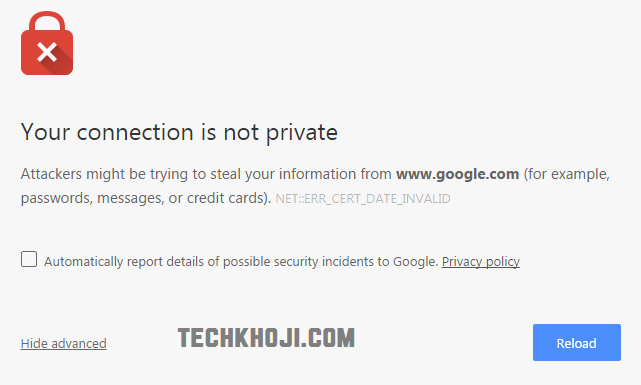Click the "passwords, messages, or credit cards" text
This screenshot has width=641, height=385.
point(144,198)
